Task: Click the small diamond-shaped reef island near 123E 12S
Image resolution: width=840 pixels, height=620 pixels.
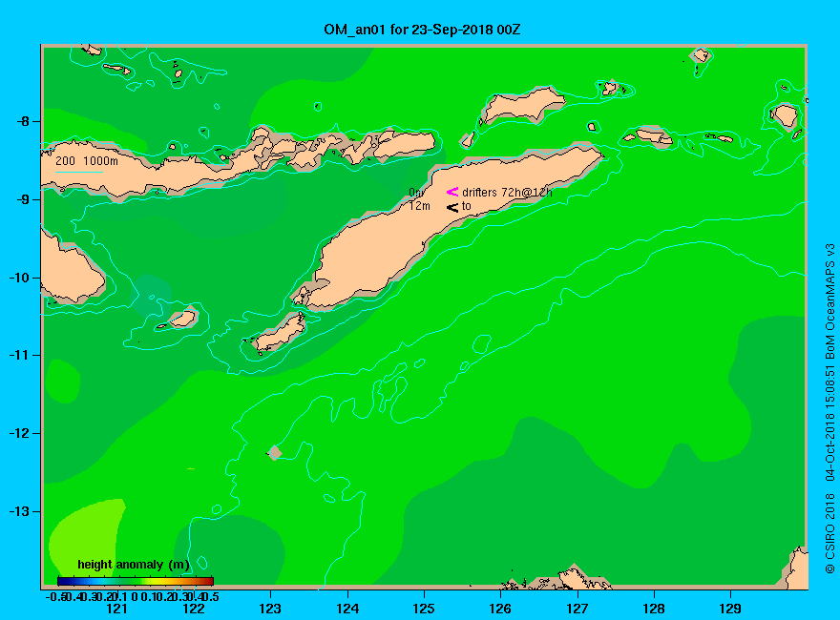Action: (275, 452)
